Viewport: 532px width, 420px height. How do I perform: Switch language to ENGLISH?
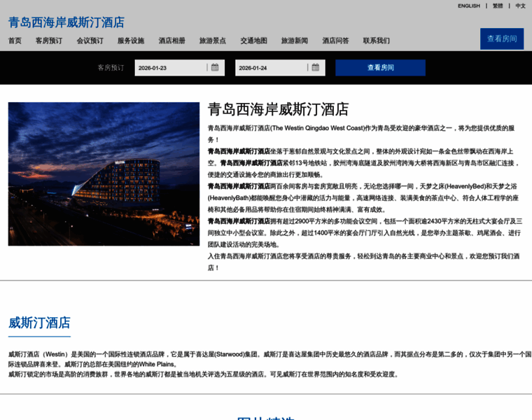[x=469, y=6]
